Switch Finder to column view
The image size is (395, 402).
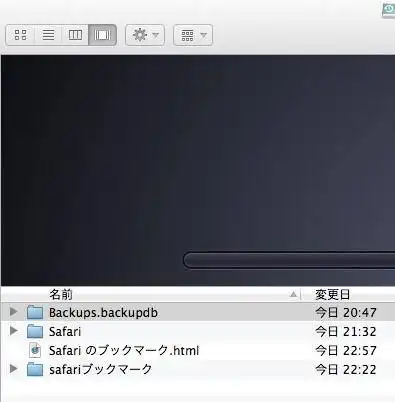[75, 35]
